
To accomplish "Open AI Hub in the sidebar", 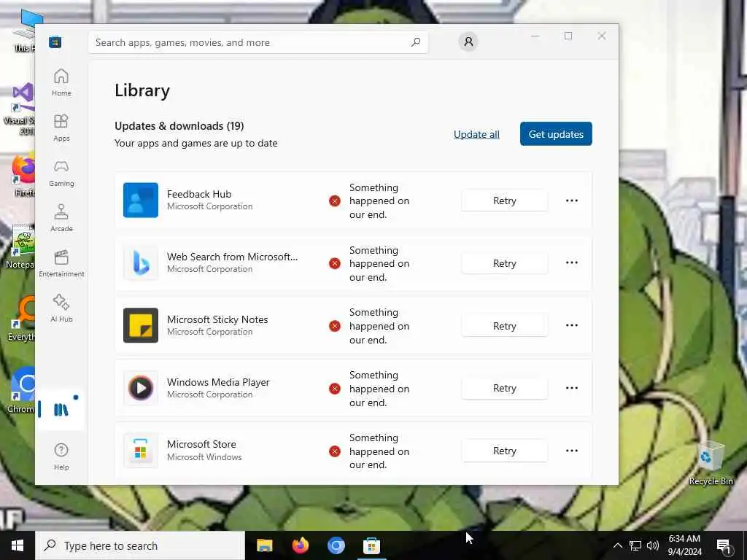I will coord(61,308).
